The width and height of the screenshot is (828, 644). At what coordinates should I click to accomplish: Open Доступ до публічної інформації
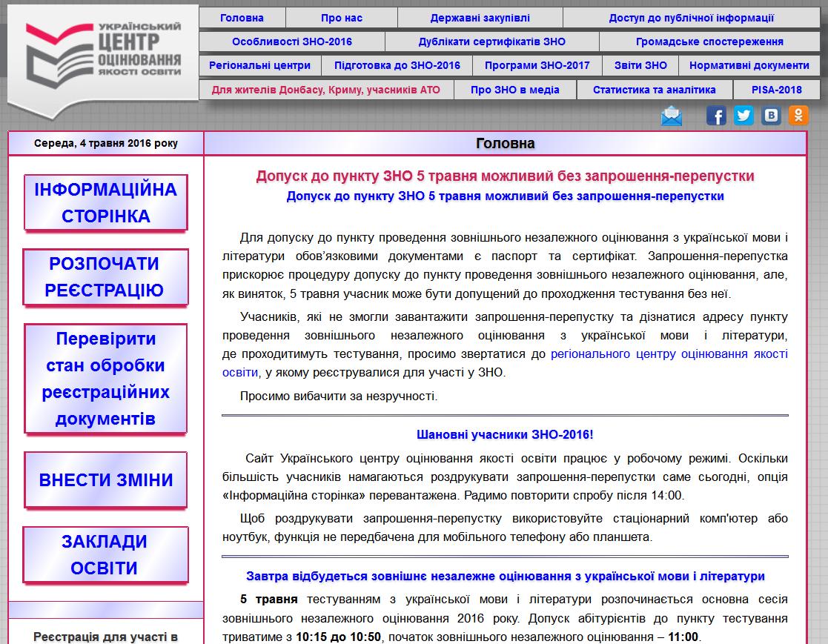(691, 18)
